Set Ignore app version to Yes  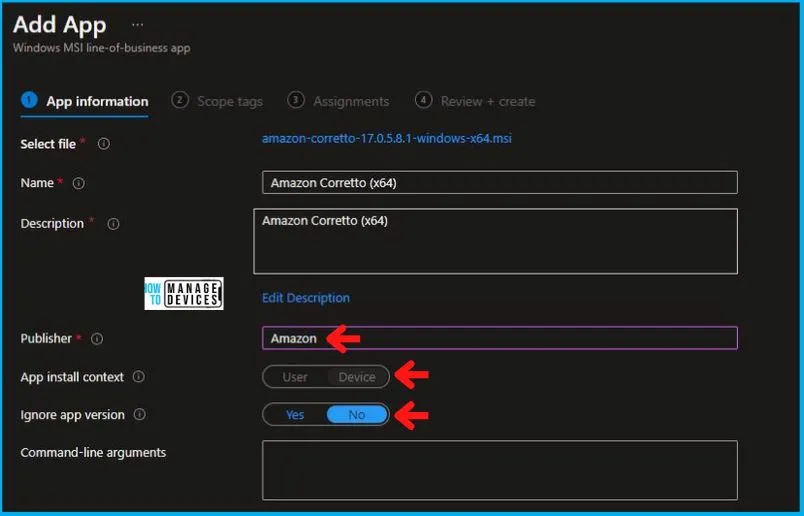(x=295, y=414)
